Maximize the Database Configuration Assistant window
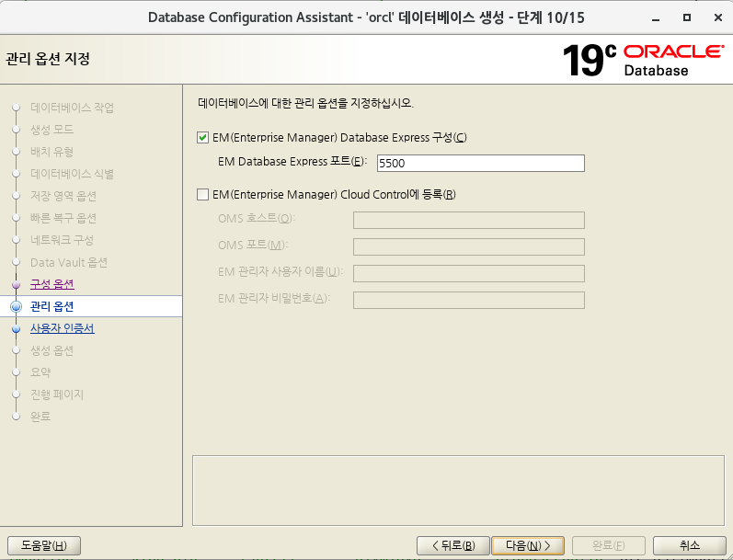 687,17
